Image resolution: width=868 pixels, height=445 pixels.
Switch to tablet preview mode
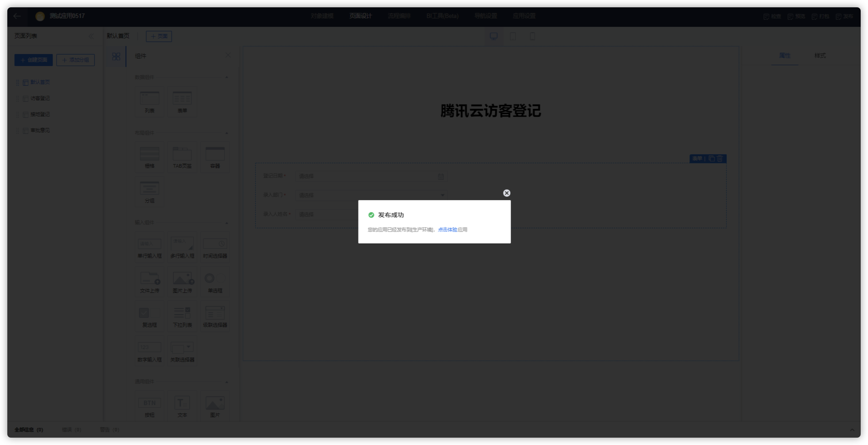(x=513, y=36)
